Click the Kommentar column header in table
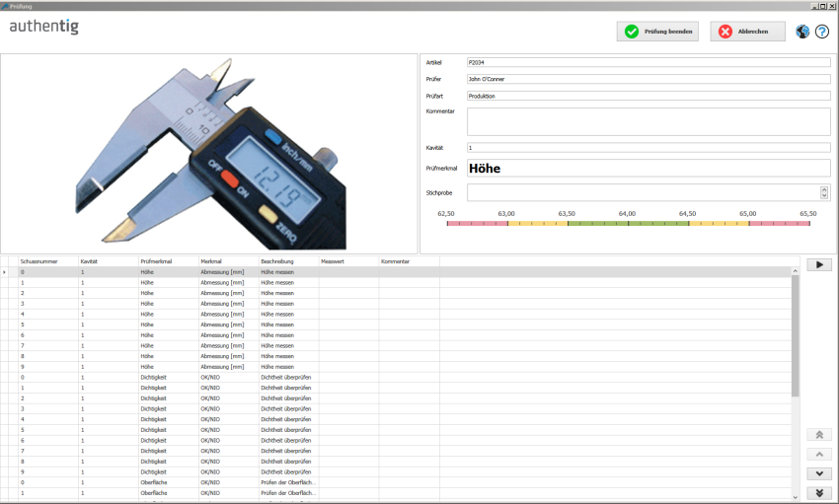This screenshot has height=504, width=839. (x=410, y=261)
